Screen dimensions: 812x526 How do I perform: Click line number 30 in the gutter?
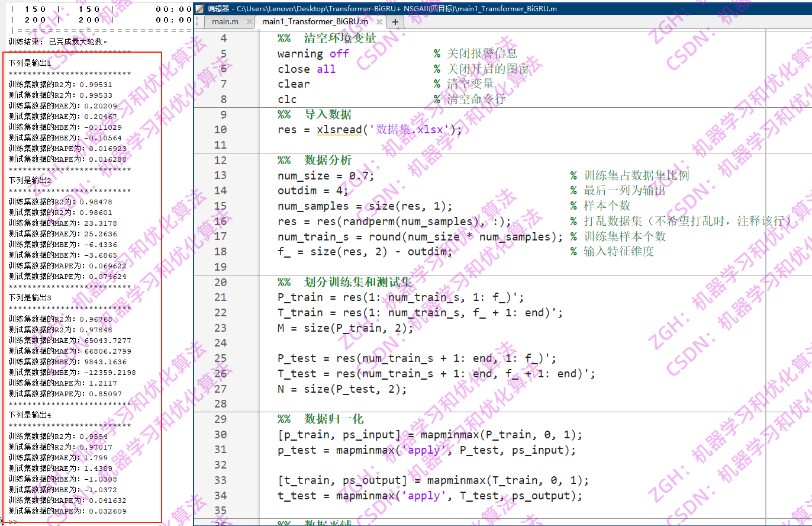220,435
